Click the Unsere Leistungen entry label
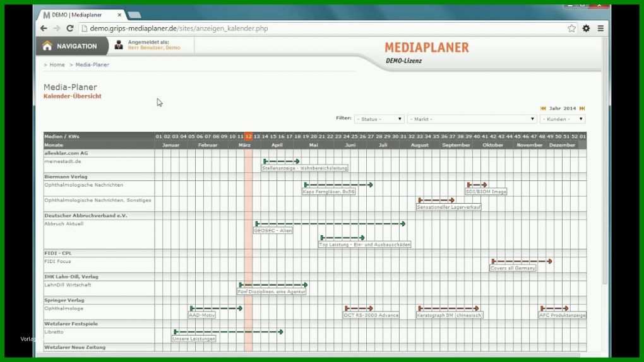 click(194, 339)
